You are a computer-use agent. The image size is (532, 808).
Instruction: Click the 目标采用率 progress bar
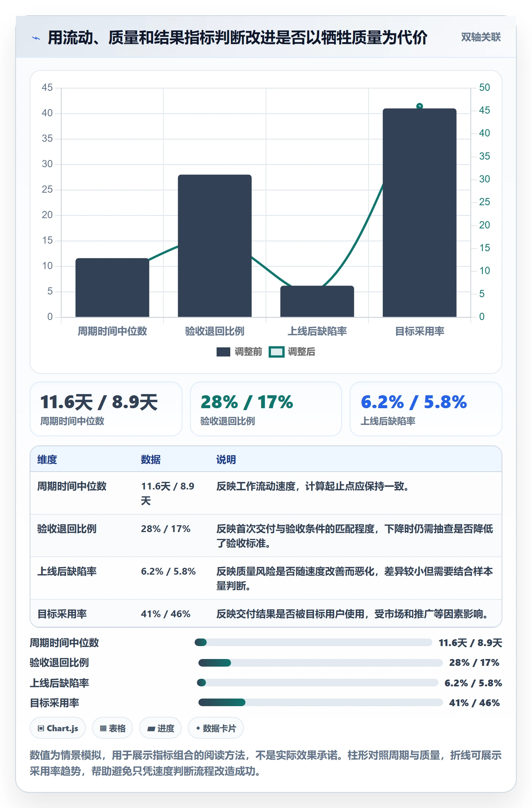pos(321,702)
